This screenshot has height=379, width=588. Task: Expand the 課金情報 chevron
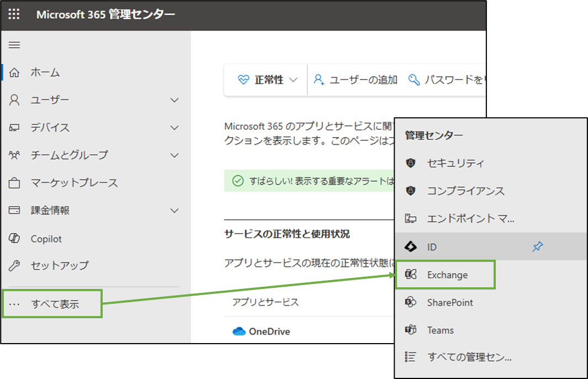click(174, 210)
